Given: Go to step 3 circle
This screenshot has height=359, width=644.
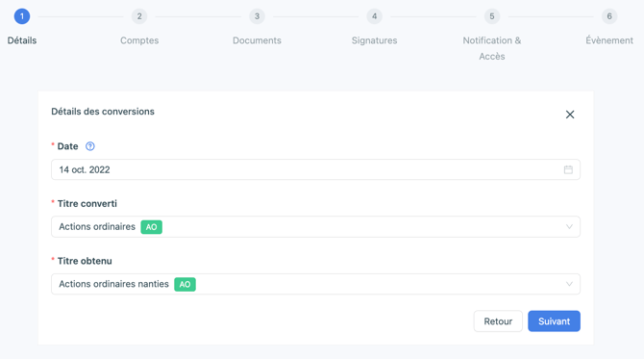Looking at the screenshot, I should point(257,16).
